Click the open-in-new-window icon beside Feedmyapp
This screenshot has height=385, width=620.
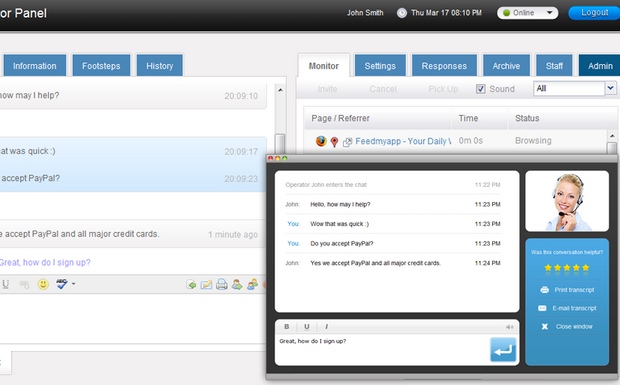pos(347,142)
